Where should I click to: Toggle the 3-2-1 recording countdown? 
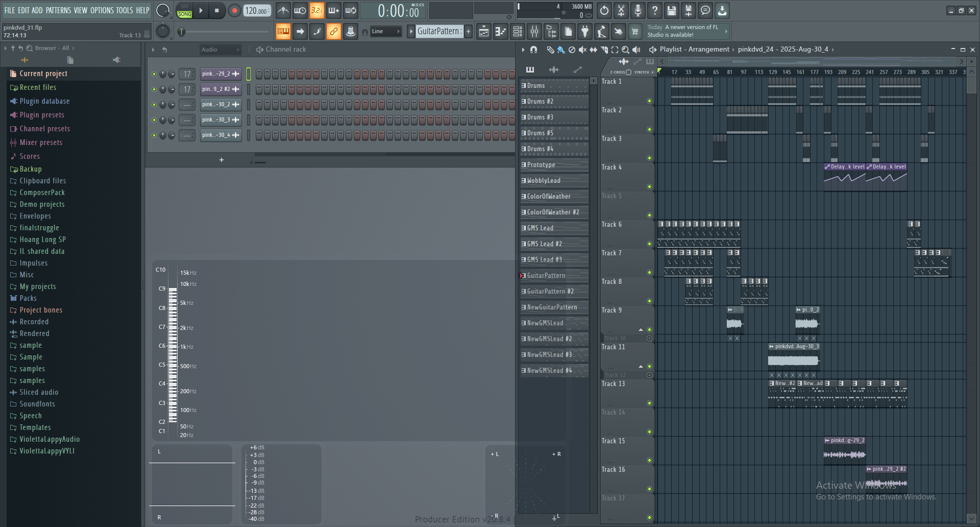(316, 10)
